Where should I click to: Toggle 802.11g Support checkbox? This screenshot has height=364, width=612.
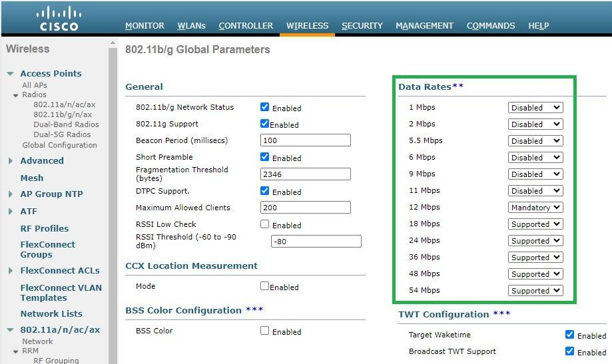[264, 124]
